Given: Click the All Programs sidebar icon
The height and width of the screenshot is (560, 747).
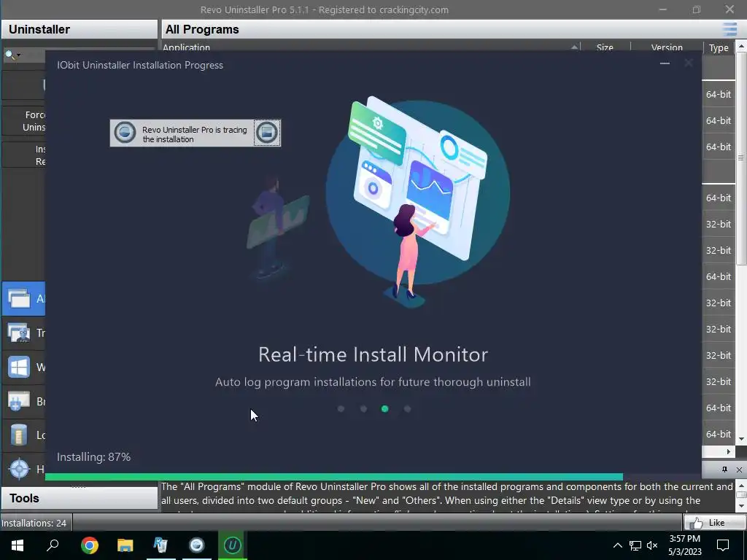Looking at the screenshot, I should coord(19,298).
